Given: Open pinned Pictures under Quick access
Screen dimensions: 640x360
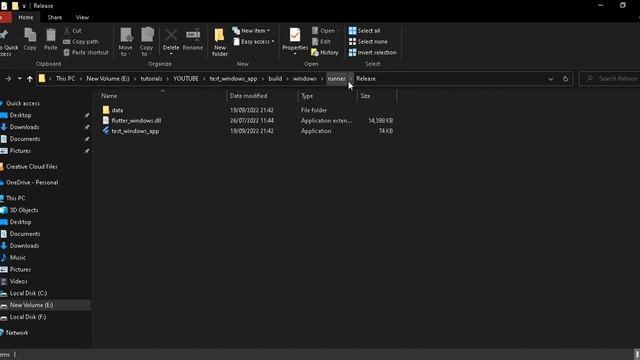Looking at the screenshot, I should (20, 151).
